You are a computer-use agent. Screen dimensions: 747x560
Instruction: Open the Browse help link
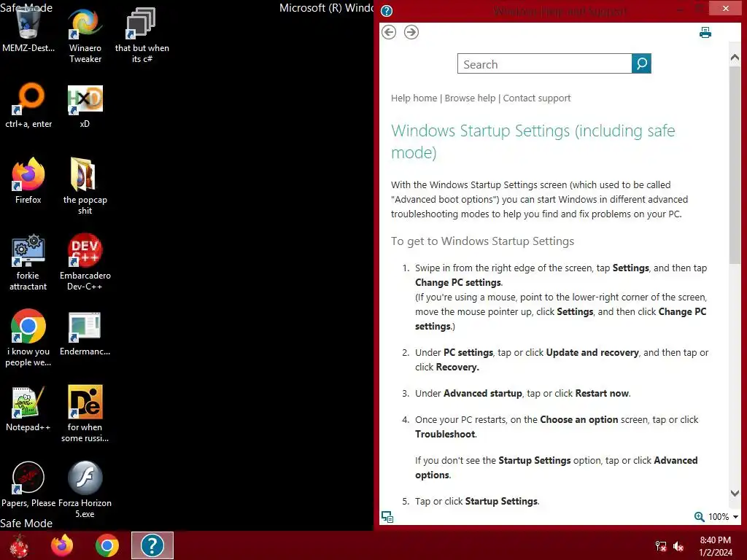coord(471,98)
